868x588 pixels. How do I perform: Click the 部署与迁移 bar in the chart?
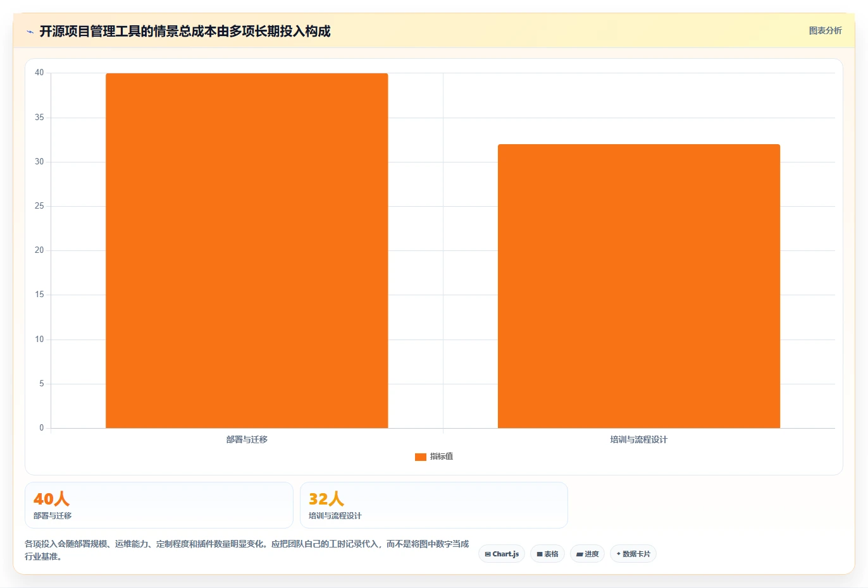[247, 250]
